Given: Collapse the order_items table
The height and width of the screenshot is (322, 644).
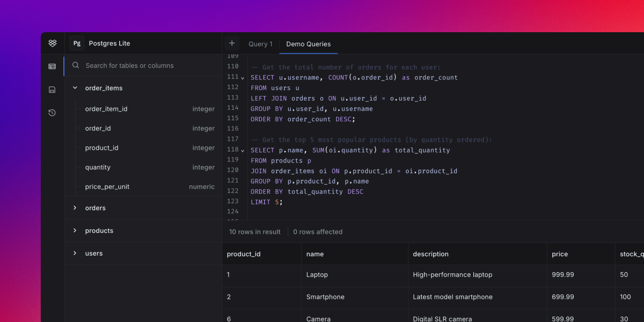Looking at the screenshot, I should (x=75, y=88).
